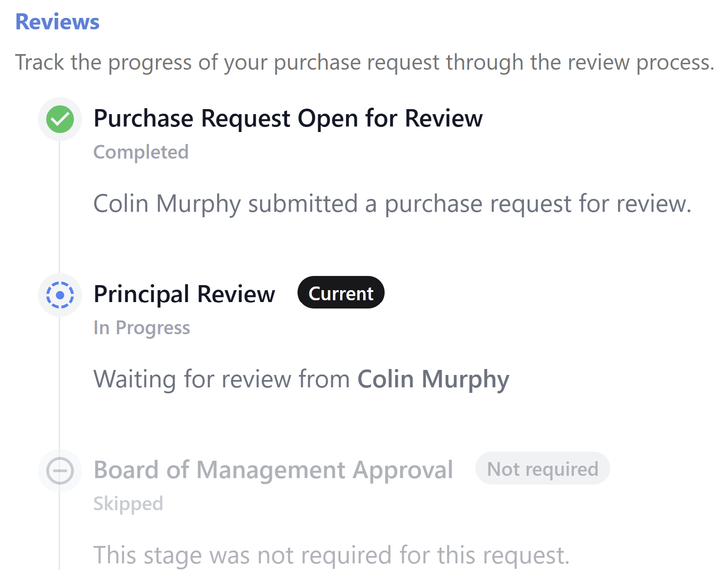Click the bold Colin Murphy reviewer name
The height and width of the screenshot is (584, 728).
433,380
